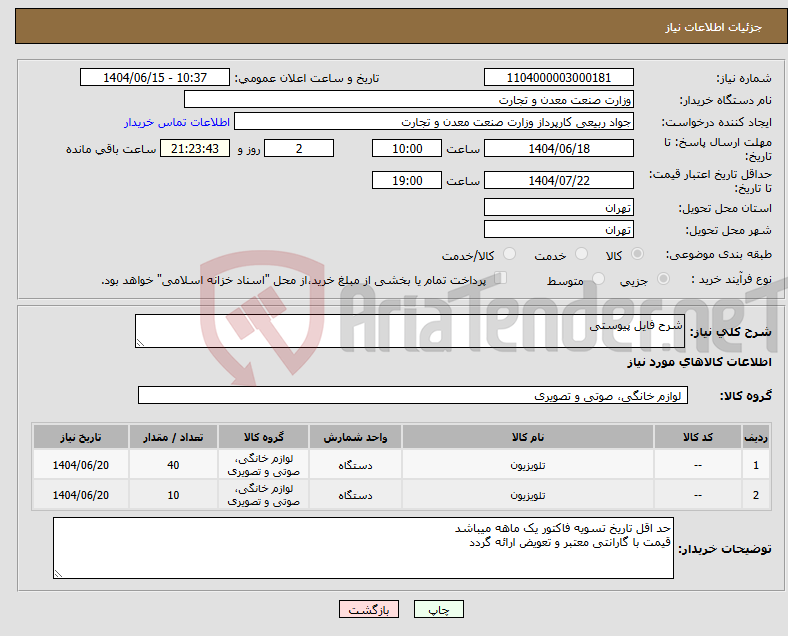Click the announcement date field 1404/06/15 - 10:37
Image resolution: width=788 pixels, height=636 pixels.
(155, 77)
